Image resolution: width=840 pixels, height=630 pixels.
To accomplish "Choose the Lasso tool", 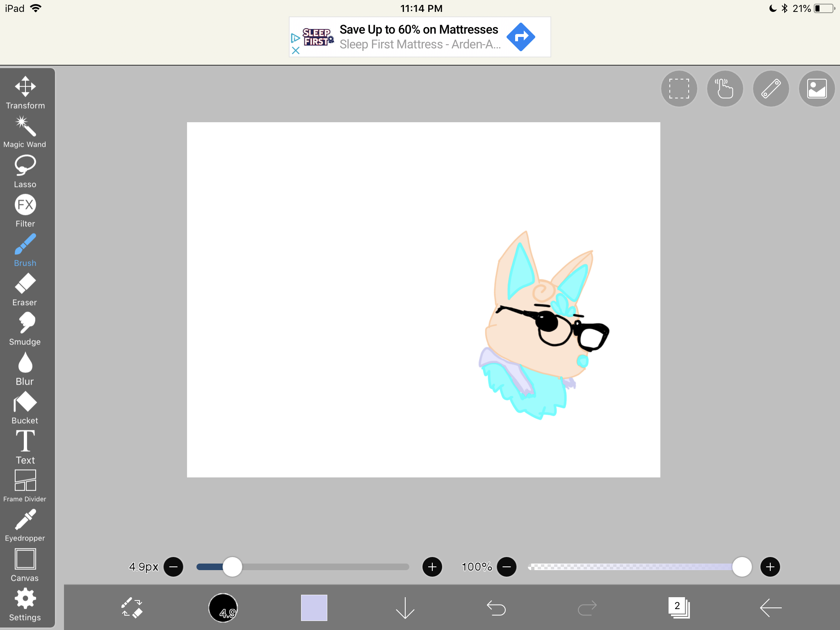I will [25, 171].
